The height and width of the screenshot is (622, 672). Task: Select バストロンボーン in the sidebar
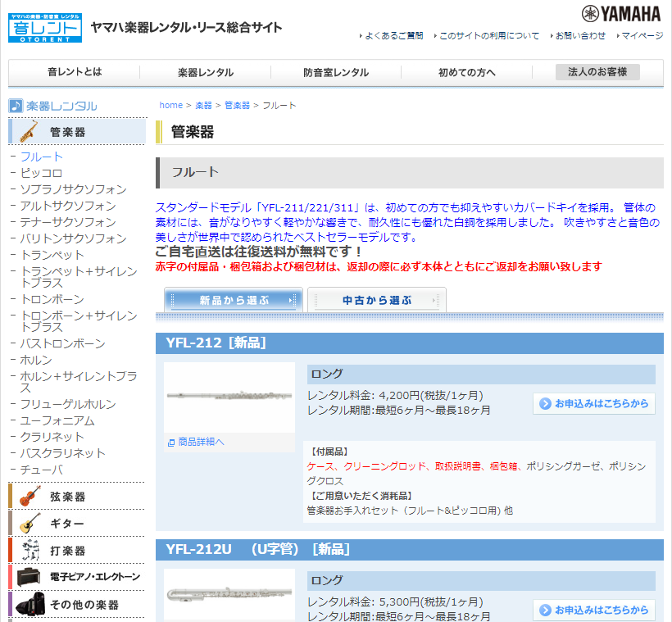62,344
